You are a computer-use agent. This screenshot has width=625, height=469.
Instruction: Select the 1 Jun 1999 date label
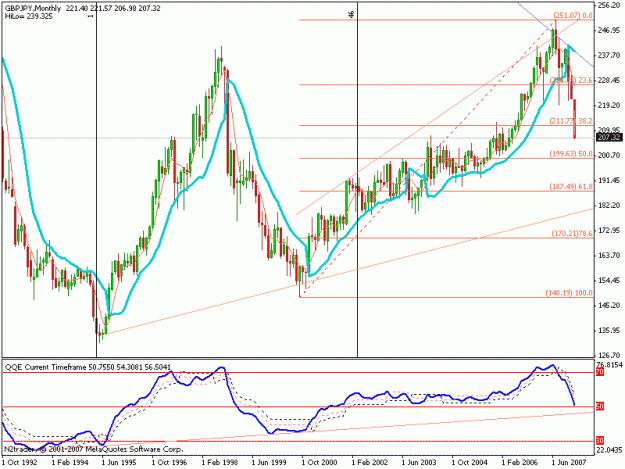269,462
